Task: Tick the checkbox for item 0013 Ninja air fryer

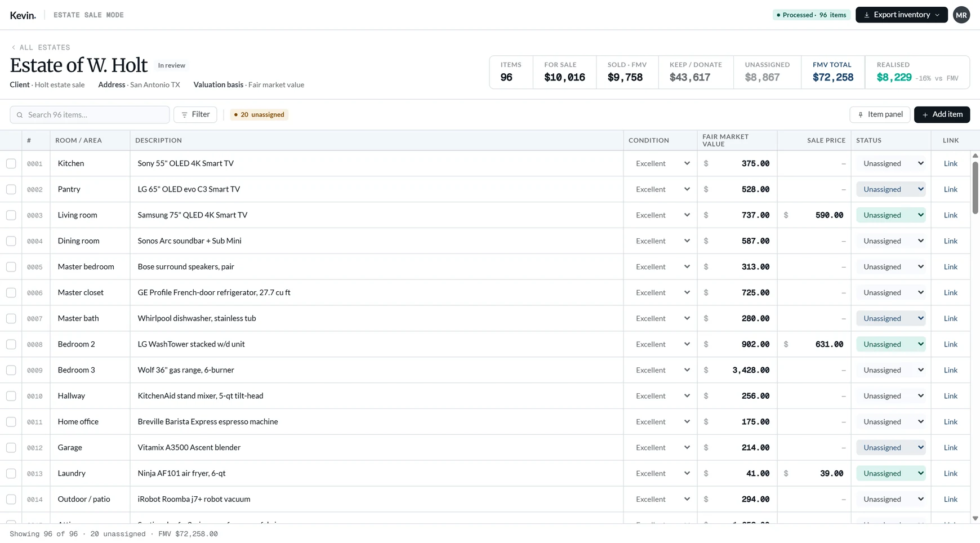Action: point(11,473)
